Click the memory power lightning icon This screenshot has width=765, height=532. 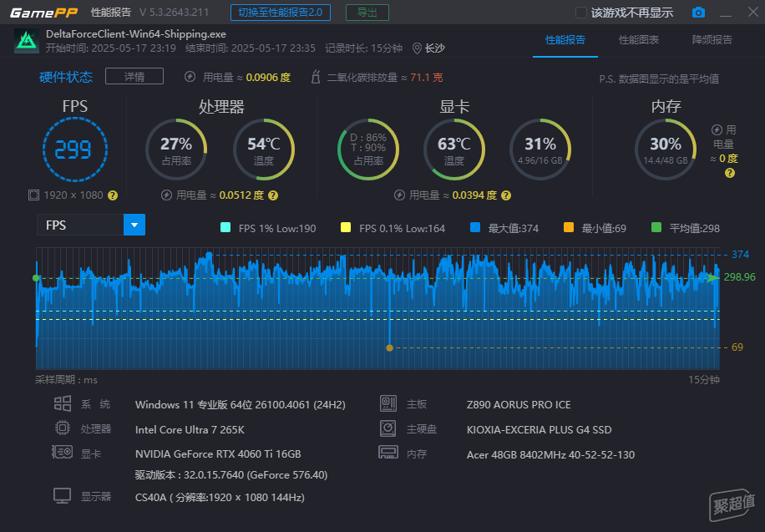coord(717,129)
